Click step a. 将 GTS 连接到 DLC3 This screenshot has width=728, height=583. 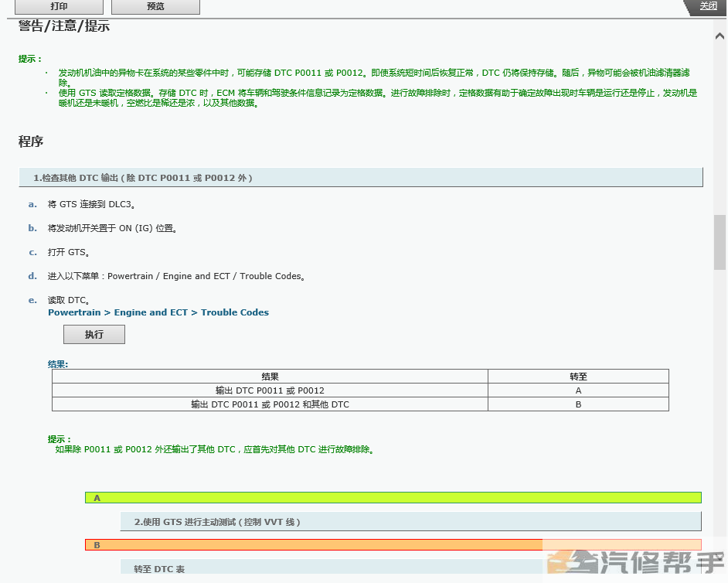click(91, 204)
